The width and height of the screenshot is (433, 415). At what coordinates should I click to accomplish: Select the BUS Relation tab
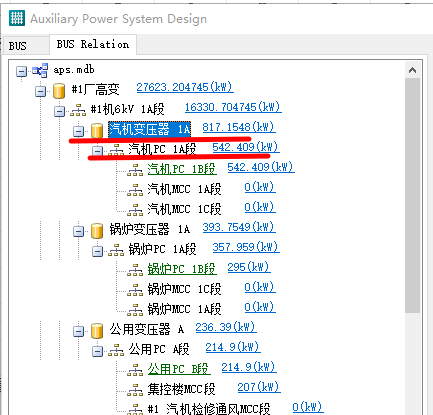click(93, 44)
